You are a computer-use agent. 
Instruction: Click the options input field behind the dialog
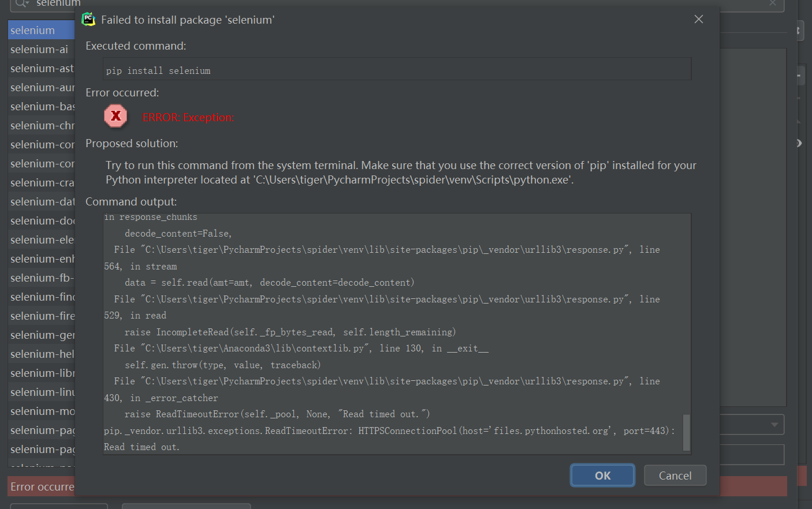coord(752,454)
